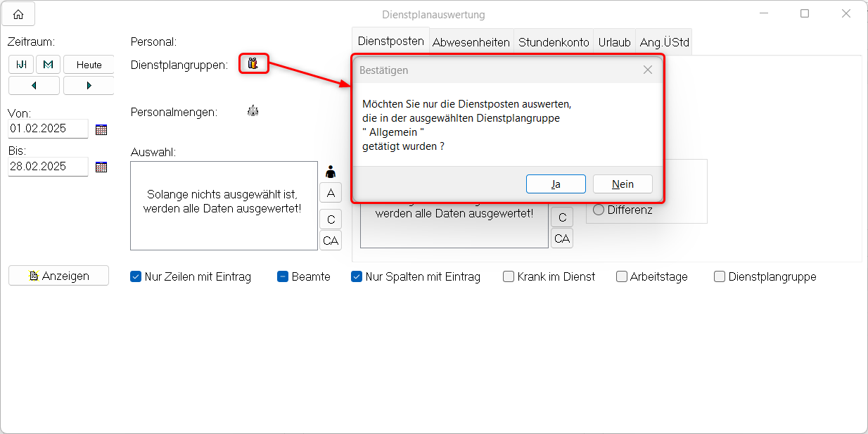Click the black person icon beside Auswahl
This screenshot has height=434, width=868.
pyautogui.click(x=331, y=172)
